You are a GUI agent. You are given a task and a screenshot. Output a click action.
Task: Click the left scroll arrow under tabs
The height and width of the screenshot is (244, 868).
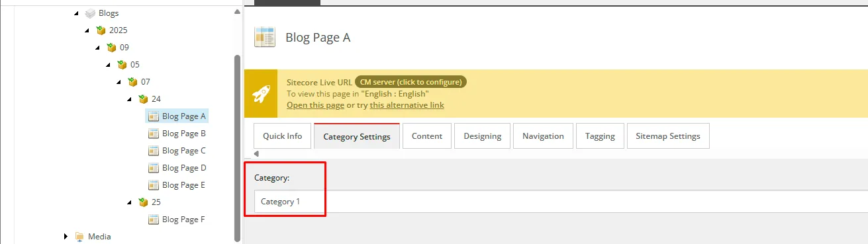(257, 154)
